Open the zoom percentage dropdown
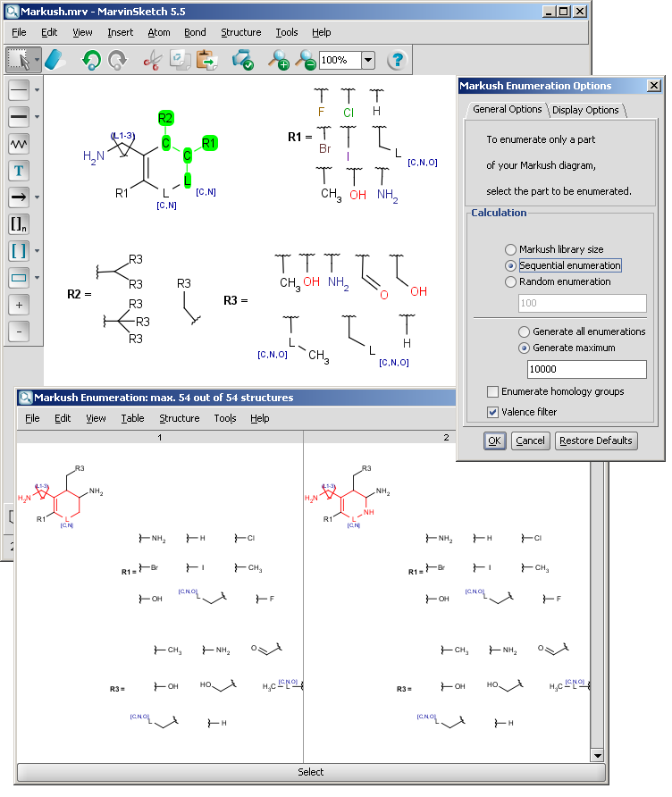Screen dimensions: 672x797 coord(368,60)
